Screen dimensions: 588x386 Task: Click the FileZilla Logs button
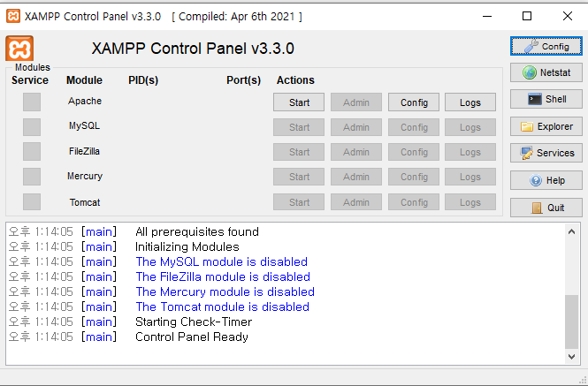point(470,152)
